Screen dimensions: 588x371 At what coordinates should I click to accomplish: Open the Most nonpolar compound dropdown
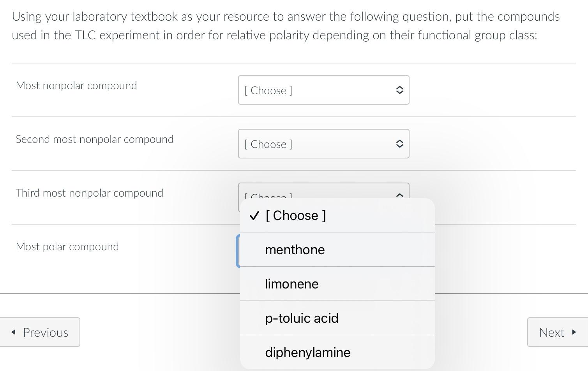(323, 90)
